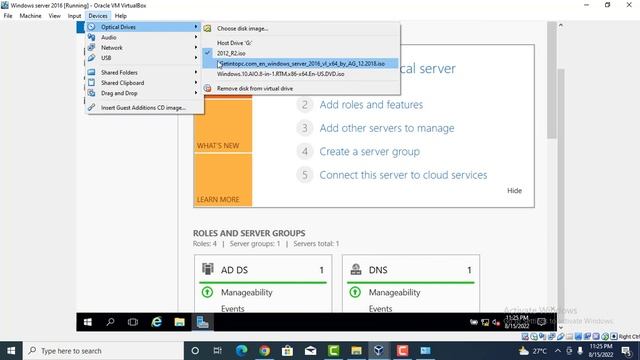Image resolution: width=640 pixels, height=360 pixels.
Task: Click the Optical Drives disc icon
Action: pos(91,27)
